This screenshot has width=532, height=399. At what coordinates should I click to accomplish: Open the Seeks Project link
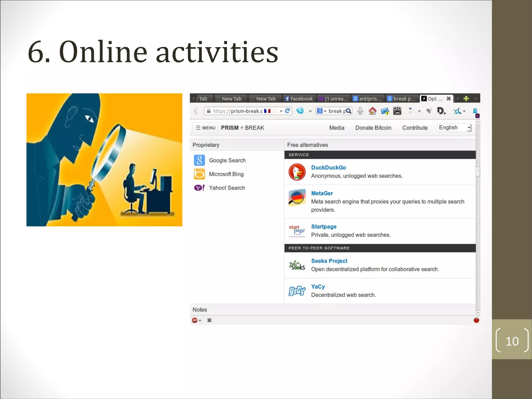click(329, 261)
